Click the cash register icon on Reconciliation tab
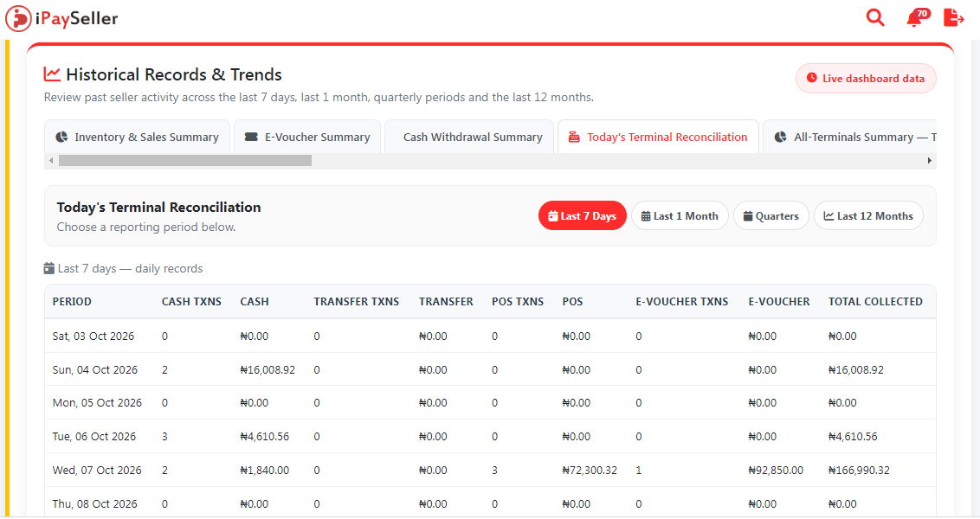The width and height of the screenshot is (980, 519). pos(574,137)
